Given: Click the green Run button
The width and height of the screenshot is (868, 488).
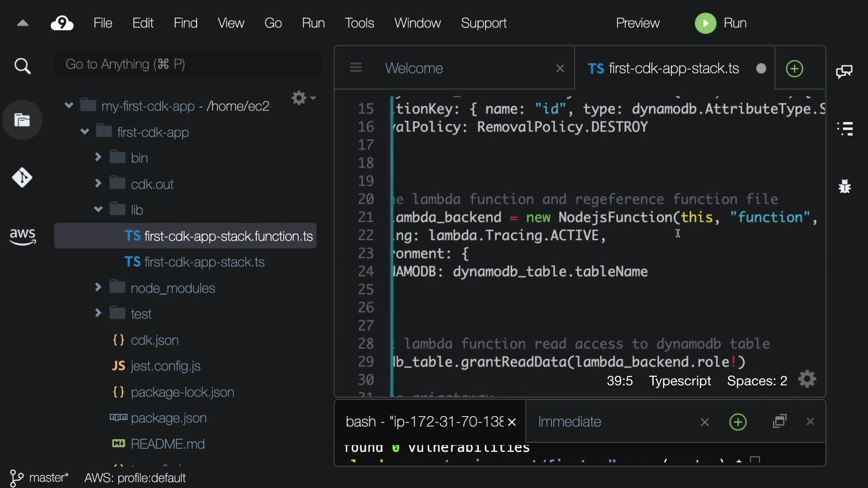Looking at the screenshot, I should (721, 23).
